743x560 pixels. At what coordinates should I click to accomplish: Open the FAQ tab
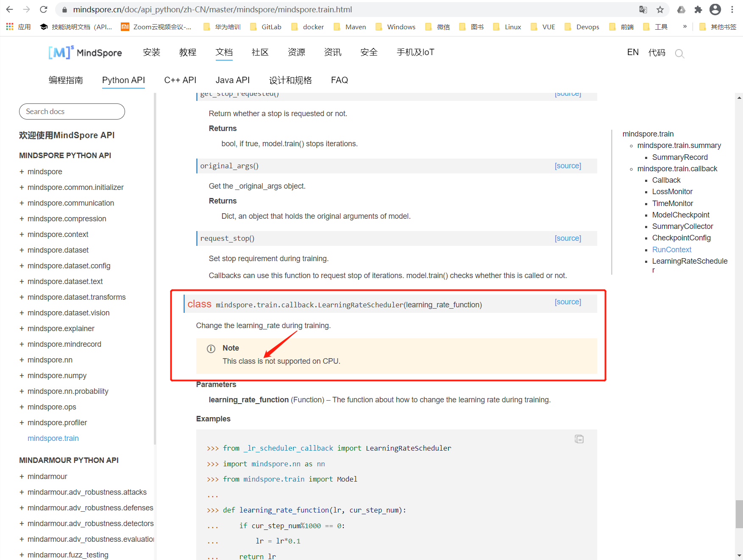[x=339, y=80]
